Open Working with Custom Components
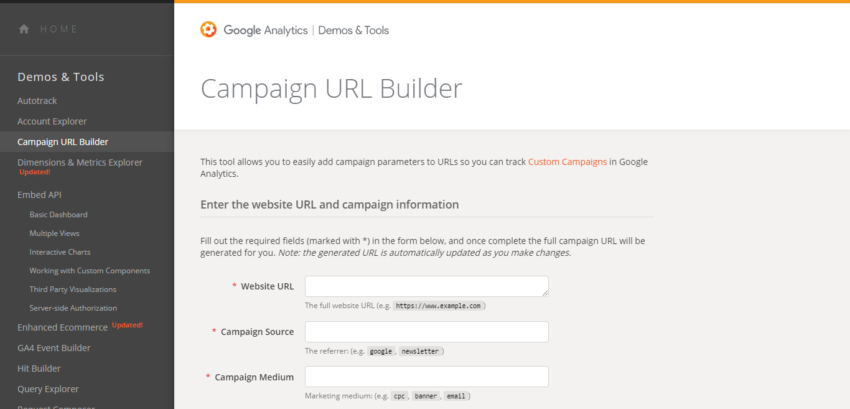The height and width of the screenshot is (409, 850). (x=89, y=270)
